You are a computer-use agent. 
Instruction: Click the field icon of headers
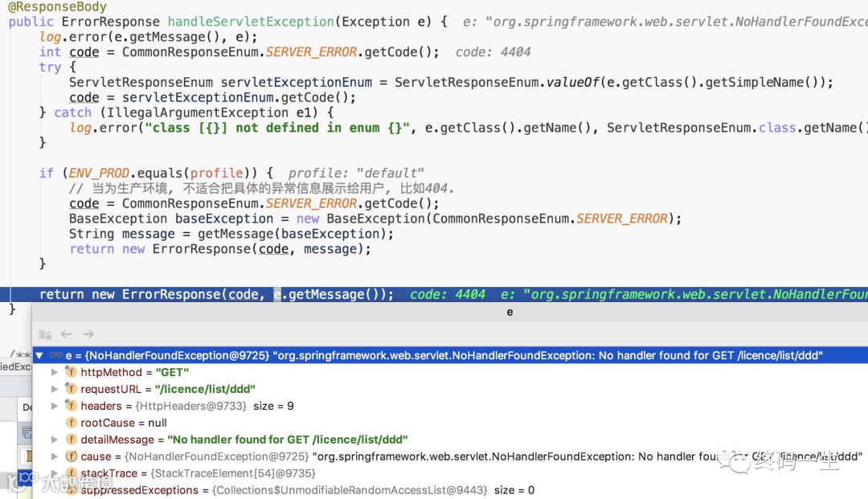click(x=72, y=406)
